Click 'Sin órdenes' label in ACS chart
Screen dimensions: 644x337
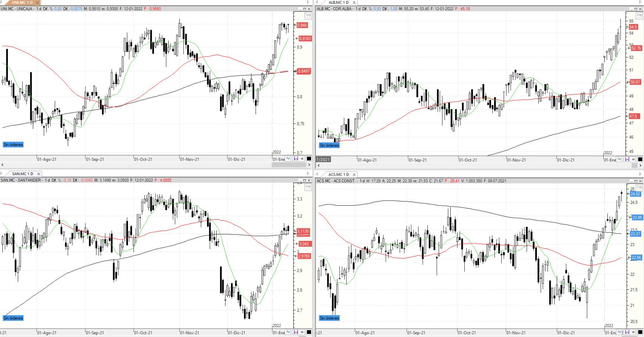point(329,318)
